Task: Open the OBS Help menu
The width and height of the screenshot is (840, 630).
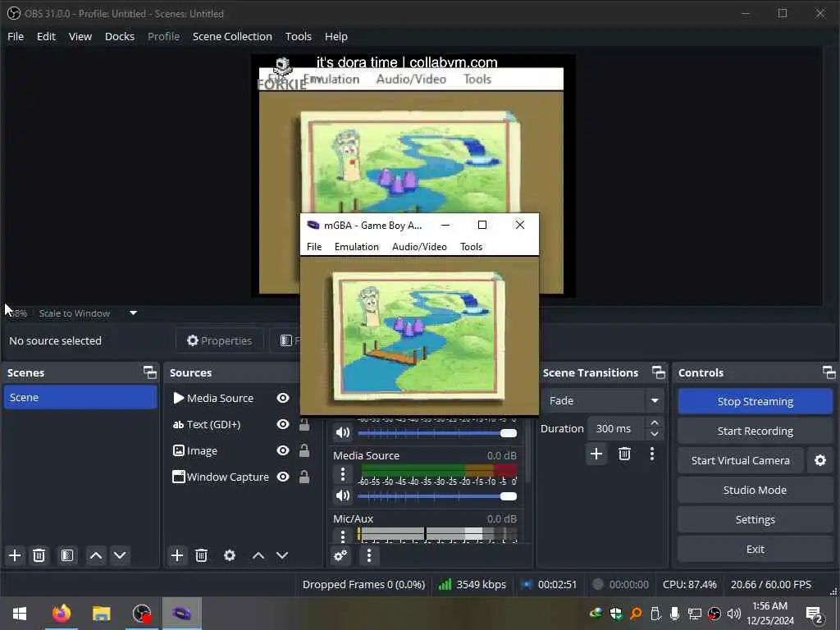Action: (336, 36)
